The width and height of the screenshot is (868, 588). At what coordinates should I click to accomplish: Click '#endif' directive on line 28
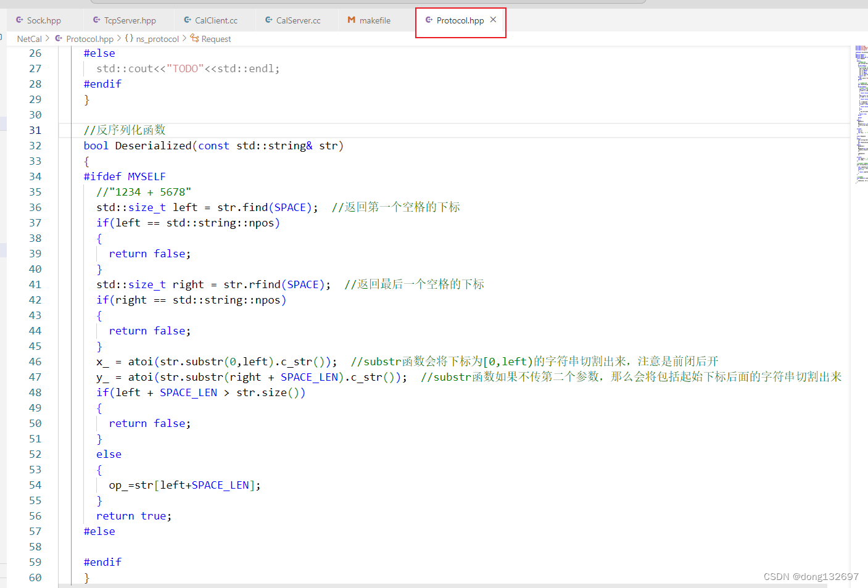point(102,84)
